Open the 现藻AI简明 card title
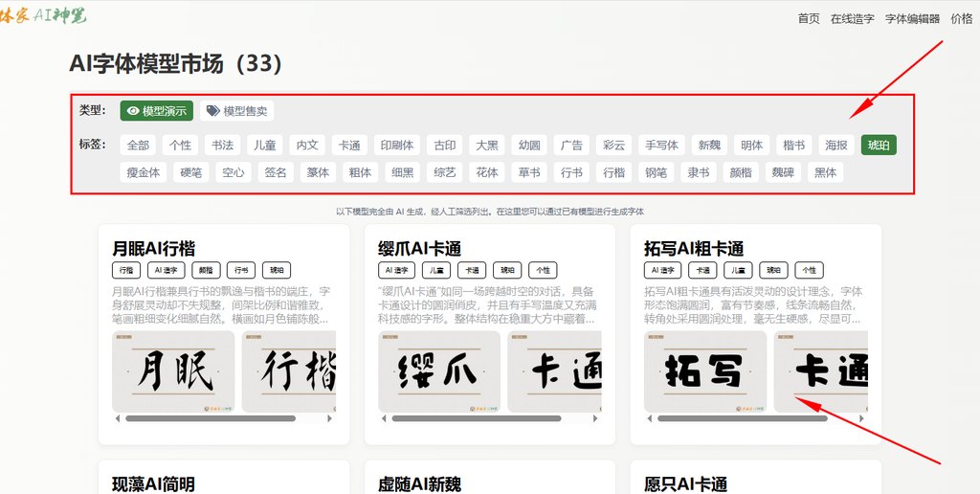 (x=154, y=484)
